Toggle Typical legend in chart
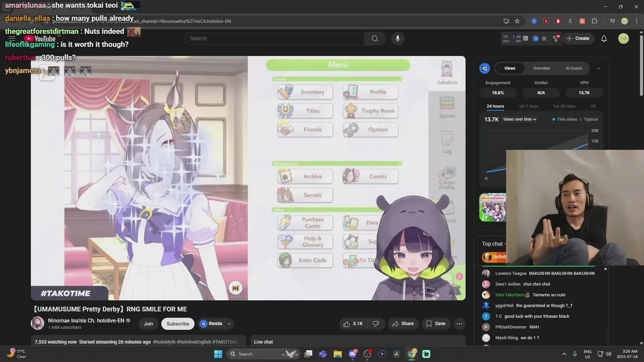The image size is (644, 362). tap(589, 119)
